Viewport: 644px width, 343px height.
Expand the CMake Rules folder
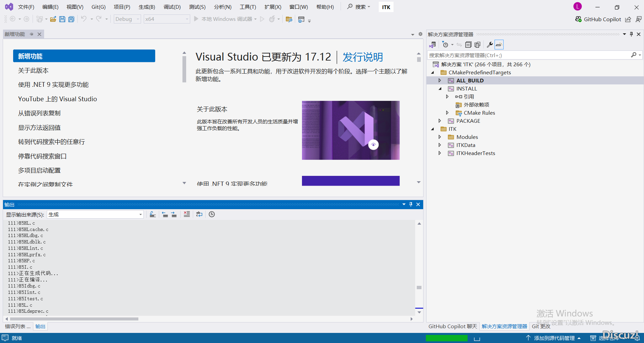(447, 113)
